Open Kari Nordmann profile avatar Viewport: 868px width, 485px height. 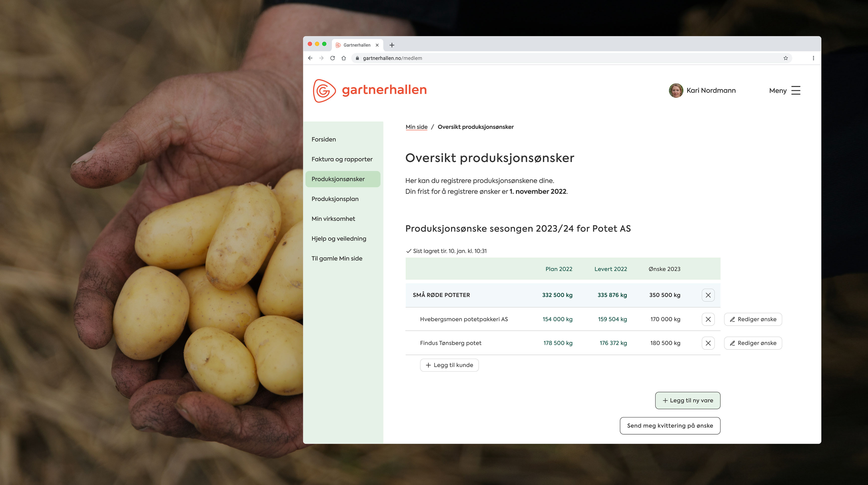676,90
